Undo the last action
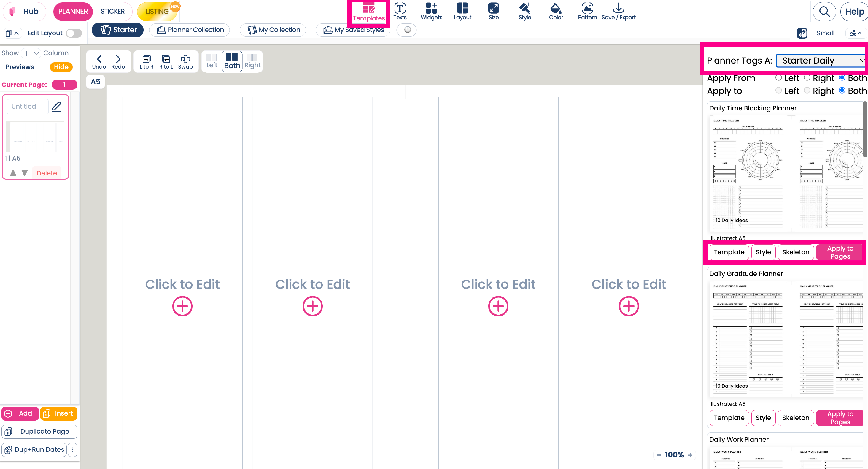868x469 pixels. coord(99,61)
